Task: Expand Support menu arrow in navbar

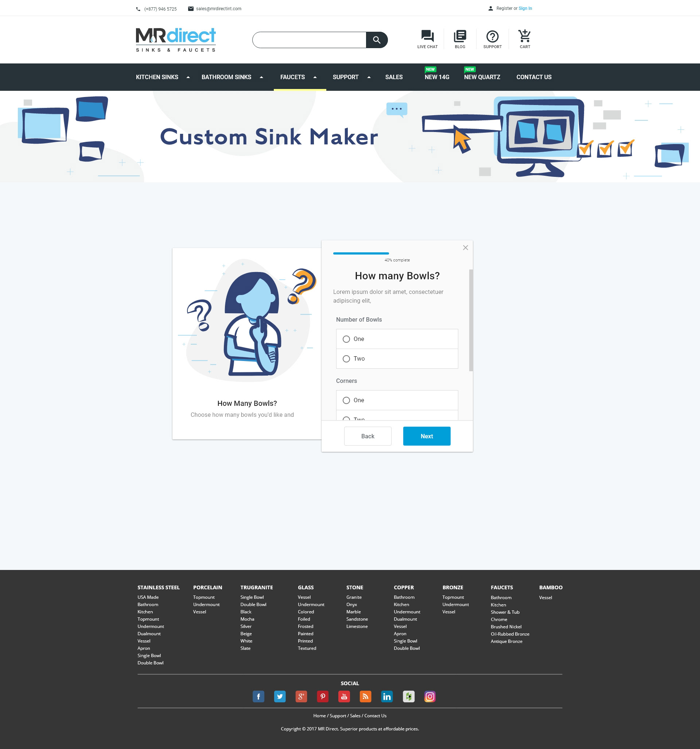Action: pos(369,77)
